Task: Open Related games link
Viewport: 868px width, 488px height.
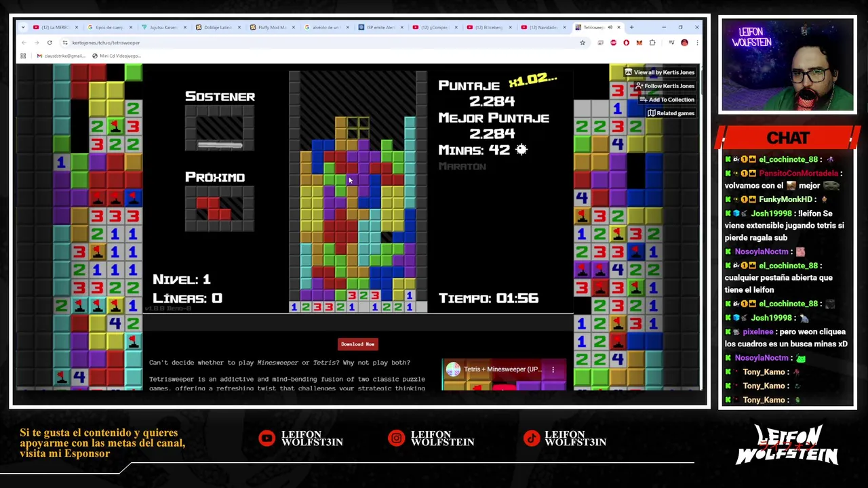Action: tap(671, 113)
